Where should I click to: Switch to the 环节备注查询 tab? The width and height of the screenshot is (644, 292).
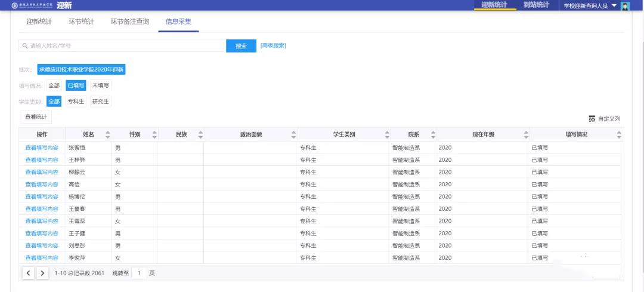coord(130,22)
